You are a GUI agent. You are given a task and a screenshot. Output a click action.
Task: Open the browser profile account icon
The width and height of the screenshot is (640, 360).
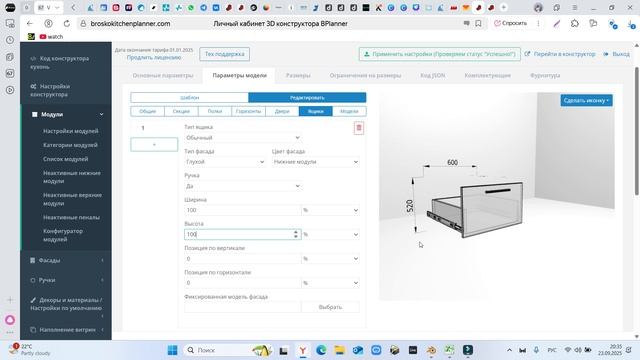[538, 7]
